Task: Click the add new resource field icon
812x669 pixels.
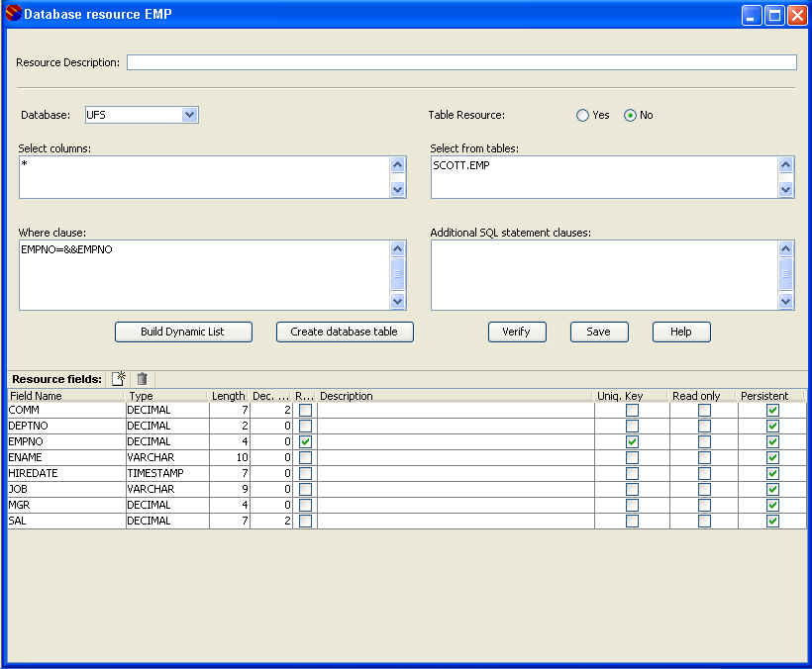Action: pyautogui.click(x=119, y=378)
